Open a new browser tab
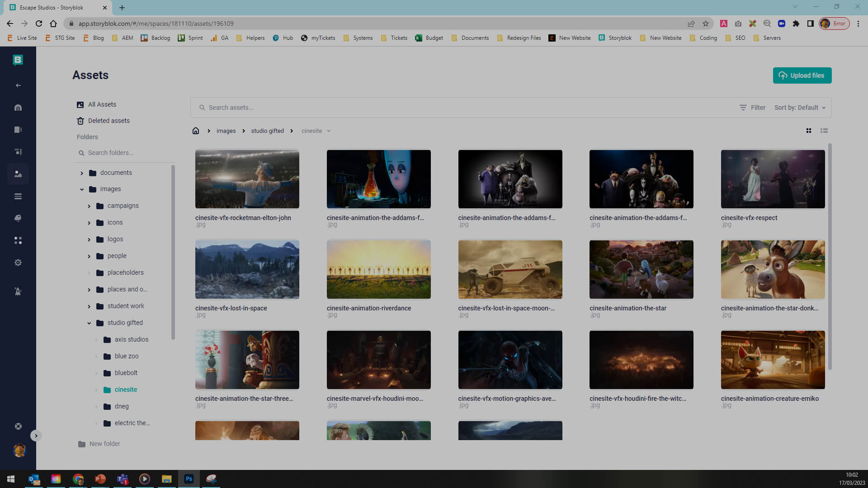 click(122, 8)
